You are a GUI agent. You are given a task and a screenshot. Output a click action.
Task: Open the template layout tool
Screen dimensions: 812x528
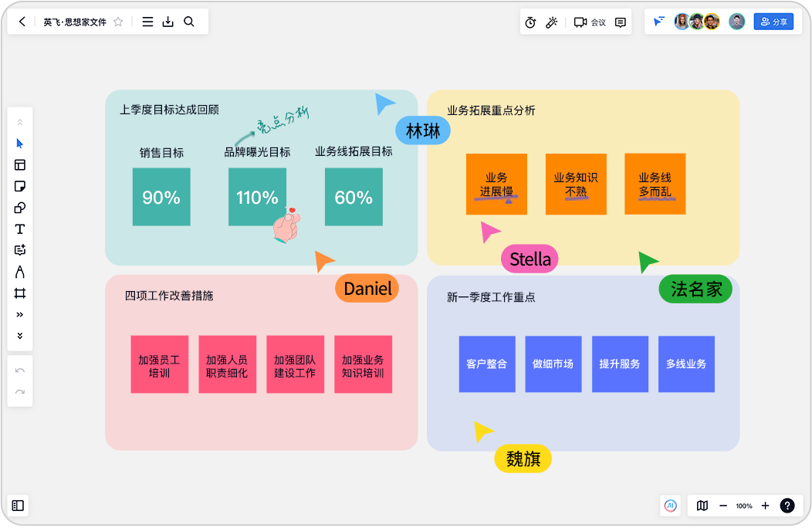point(19,164)
